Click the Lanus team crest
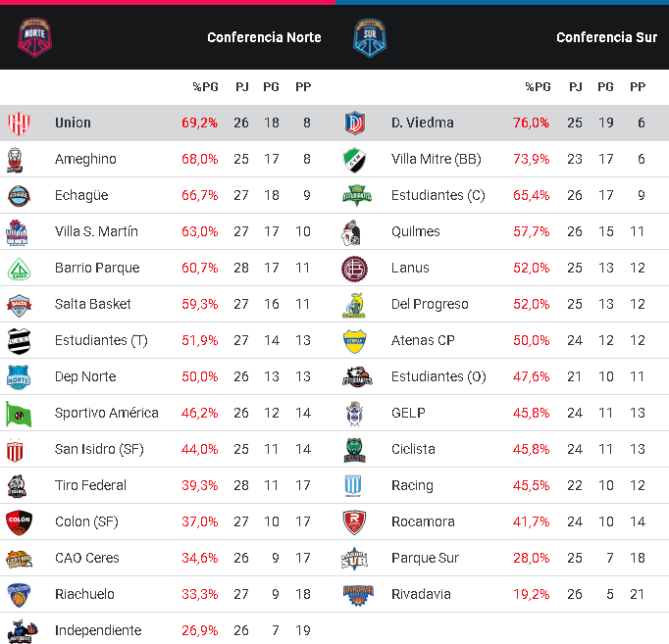The height and width of the screenshot is (644, 669). click(354, 268)
